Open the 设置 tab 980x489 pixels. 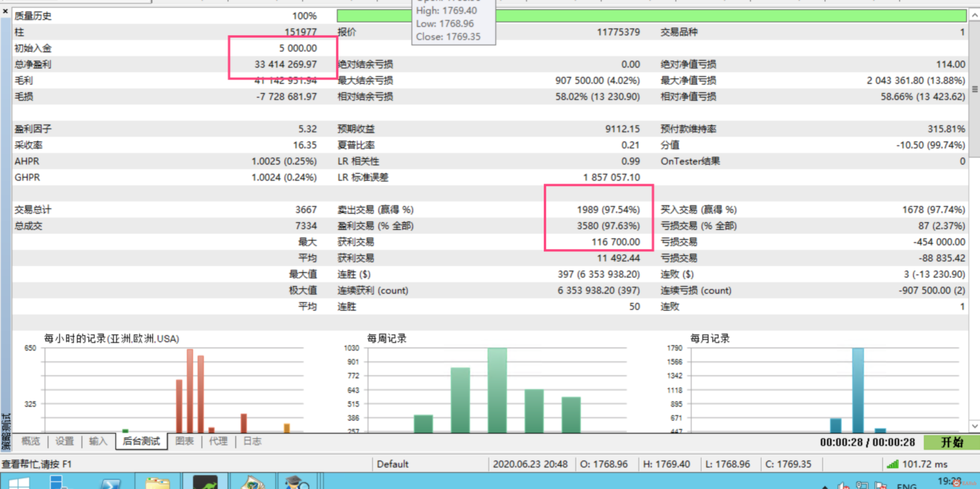pos(64,441)
